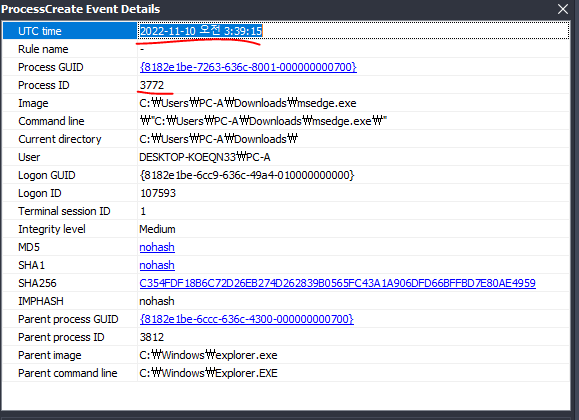Click the Command line label

click(x=51, y=121)
